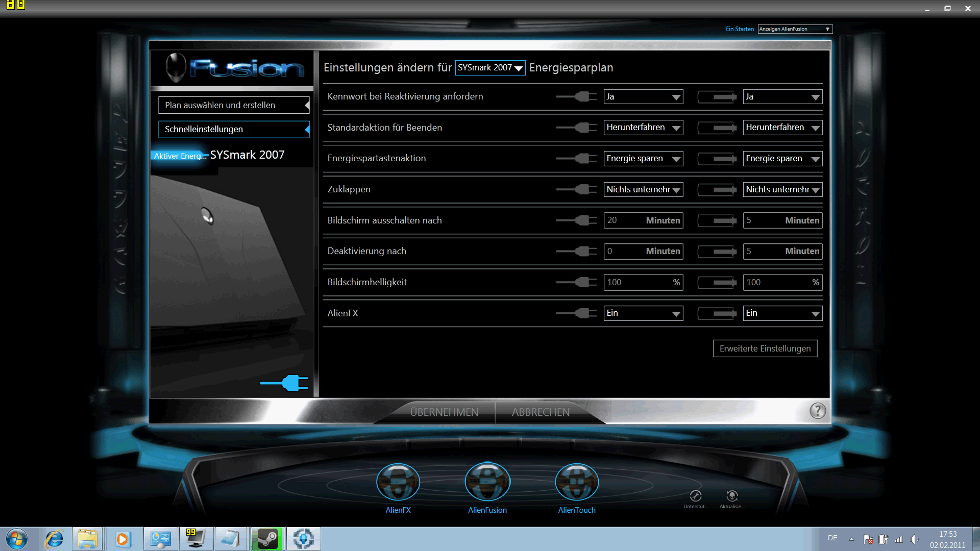Click the ABBRECHEN button
This screenshot has height=551, width=980.
pos(541,412)
